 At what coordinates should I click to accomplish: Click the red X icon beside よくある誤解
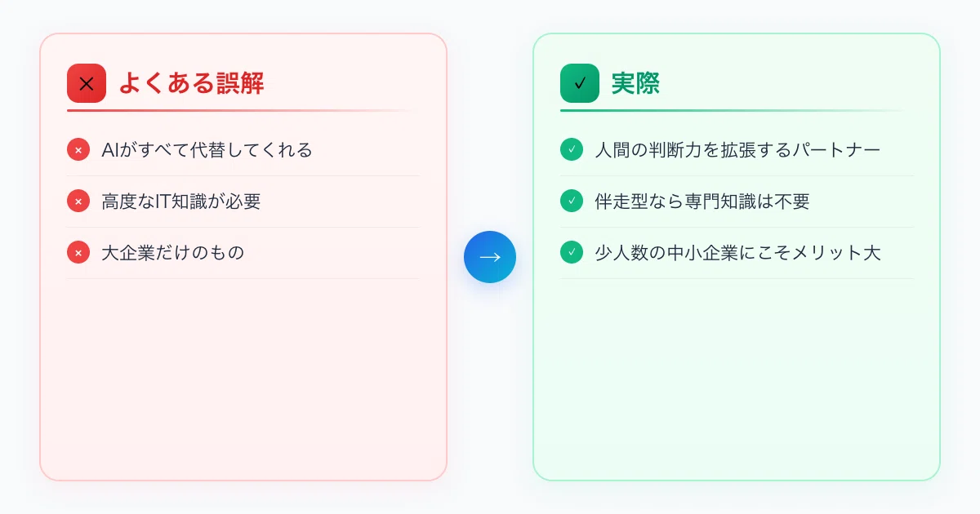pos(87,83)
